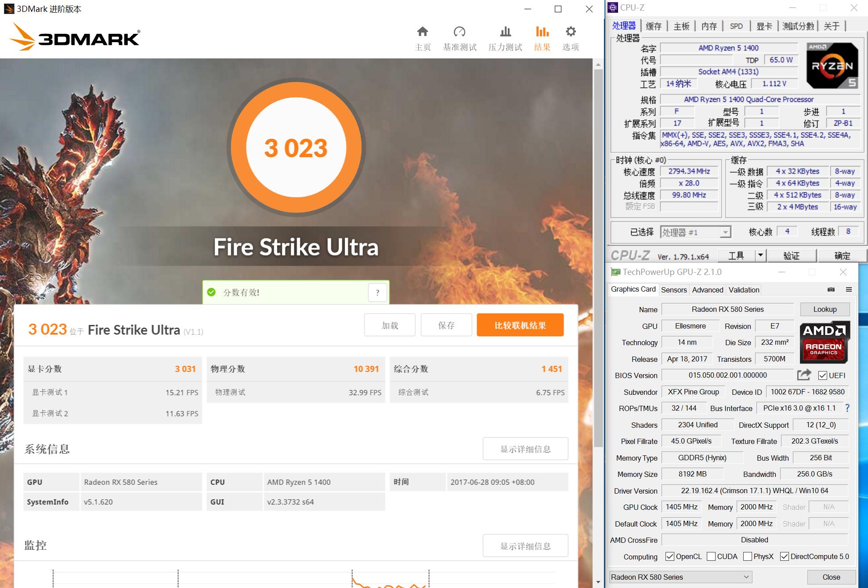
Task: Toggle the OpenCL checkbox in GPU-Z
Action: coord(670,556)
